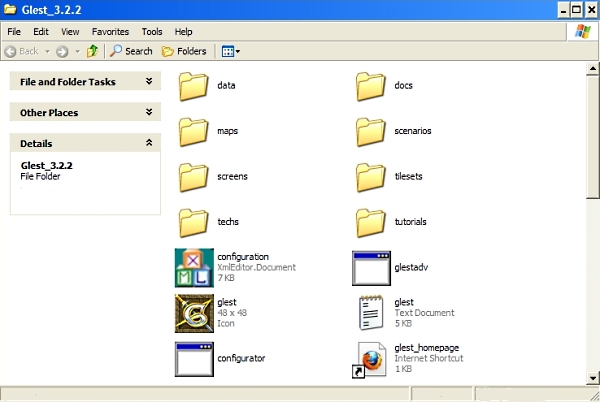Open the File menu
The width and height of the screenshot is (600, 402).
[14, 32]
